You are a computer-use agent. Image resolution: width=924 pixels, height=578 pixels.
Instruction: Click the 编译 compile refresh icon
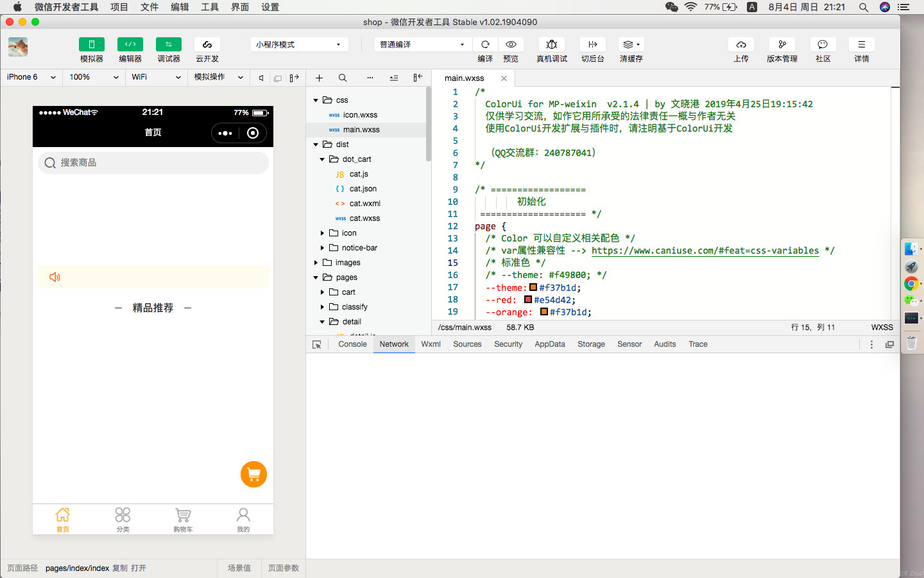click(x=485, y=44)
